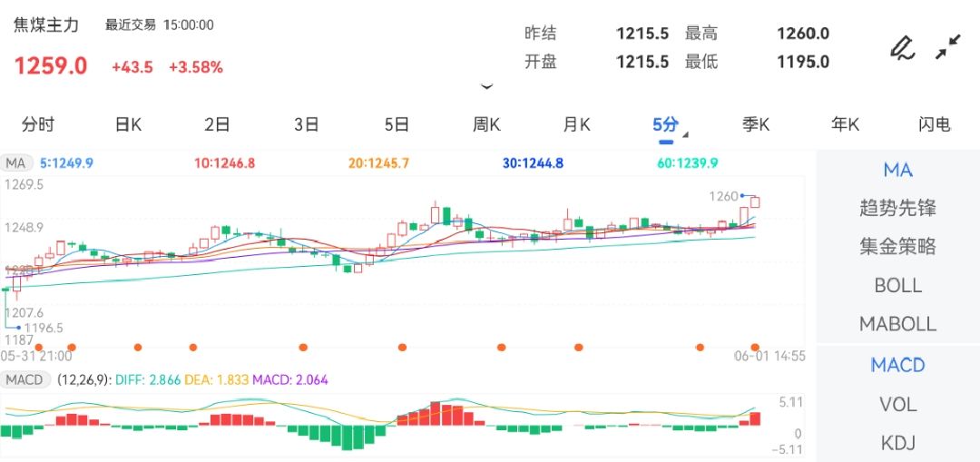
Task: Click the 最低 value 1195.0
Action: [x=803, y=62]
